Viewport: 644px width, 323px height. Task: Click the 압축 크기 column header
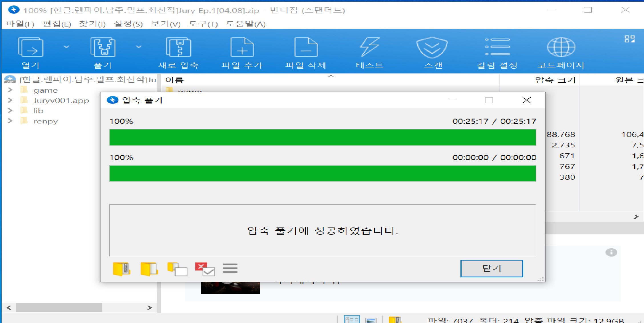555,80
